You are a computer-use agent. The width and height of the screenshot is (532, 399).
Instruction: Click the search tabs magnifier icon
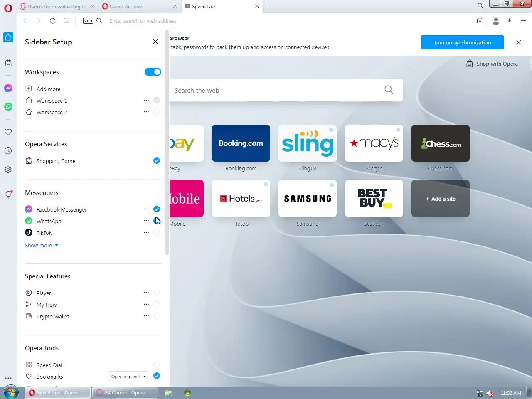(x=480, y=6)
